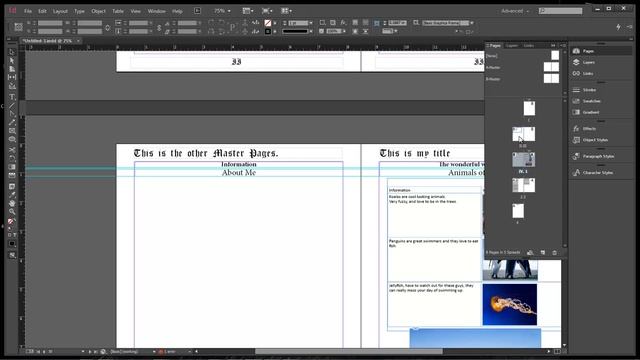
Task: Collapse the Pages panel with double arrows
Action: point(553,45)
